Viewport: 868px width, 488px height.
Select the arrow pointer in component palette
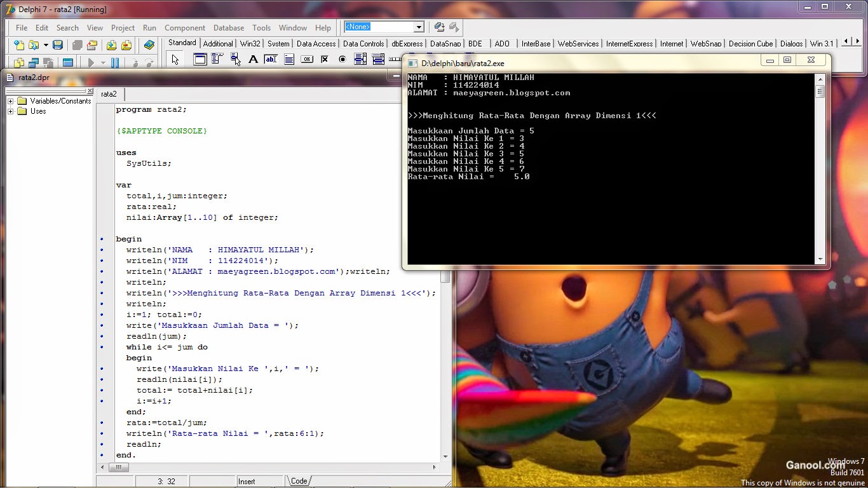(x=175, y=60)
